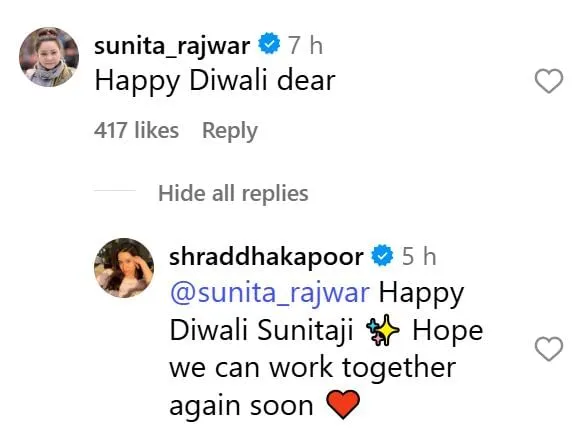This screenshot has width=574, height=429.
Task: Open sunita_rajwar username profile link
Action: 172,46
